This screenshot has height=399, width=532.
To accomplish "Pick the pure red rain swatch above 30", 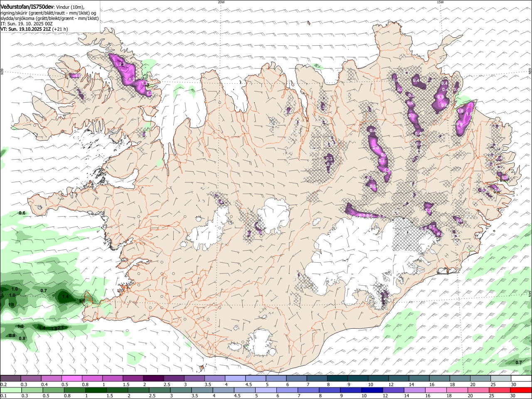I will pyautogui.click(x=521, y=390).
